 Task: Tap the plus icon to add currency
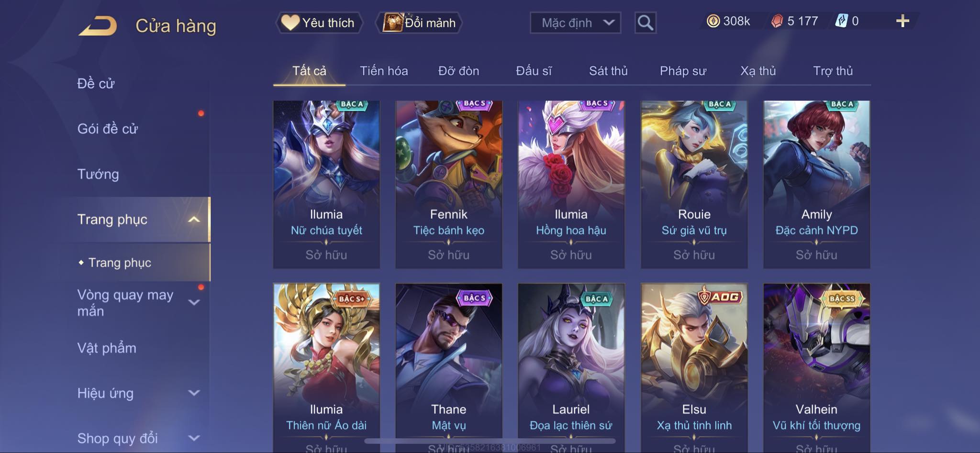click(x=902, y=21)
